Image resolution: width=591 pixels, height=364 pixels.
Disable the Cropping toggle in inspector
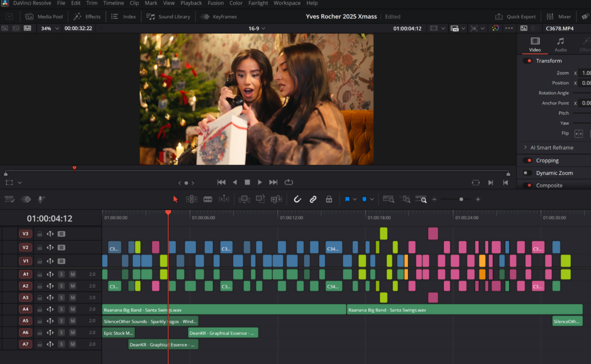[x=528, y=160]
